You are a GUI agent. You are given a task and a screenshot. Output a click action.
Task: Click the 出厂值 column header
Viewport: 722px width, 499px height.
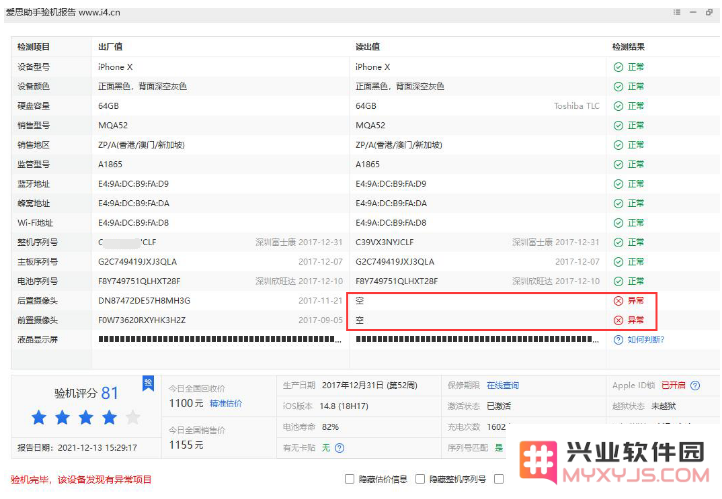(x=110, y=47)
